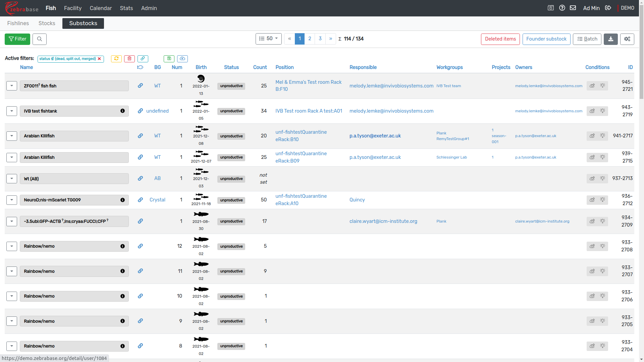The height and width of the screenshot is (362, 644).
Task: Click the Founder substock button
Action: pos(546,39)
